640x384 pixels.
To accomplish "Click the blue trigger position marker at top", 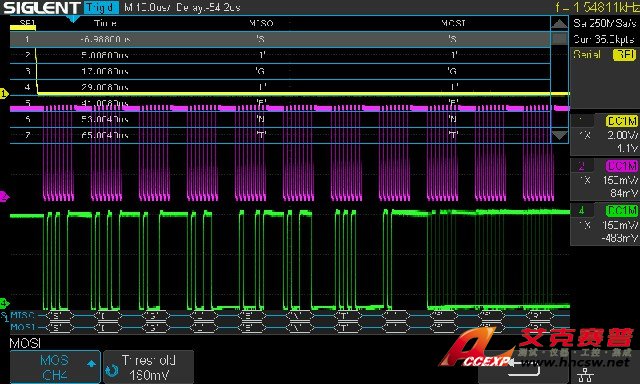I will tap(73, 19).
